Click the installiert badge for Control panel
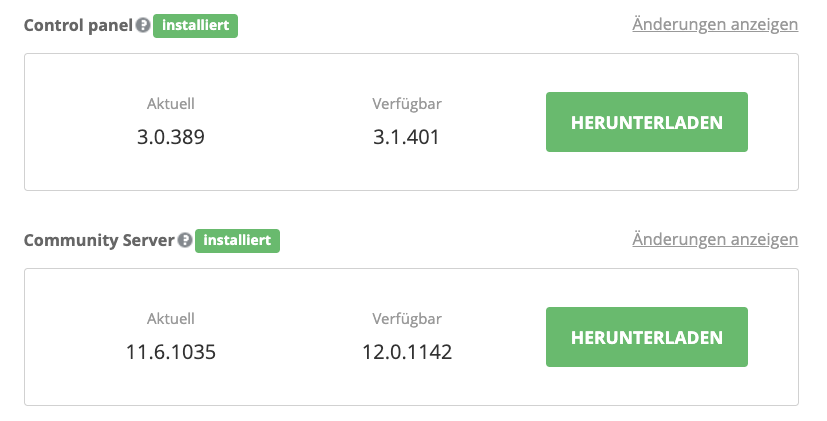827x421 pixels. 195,26
